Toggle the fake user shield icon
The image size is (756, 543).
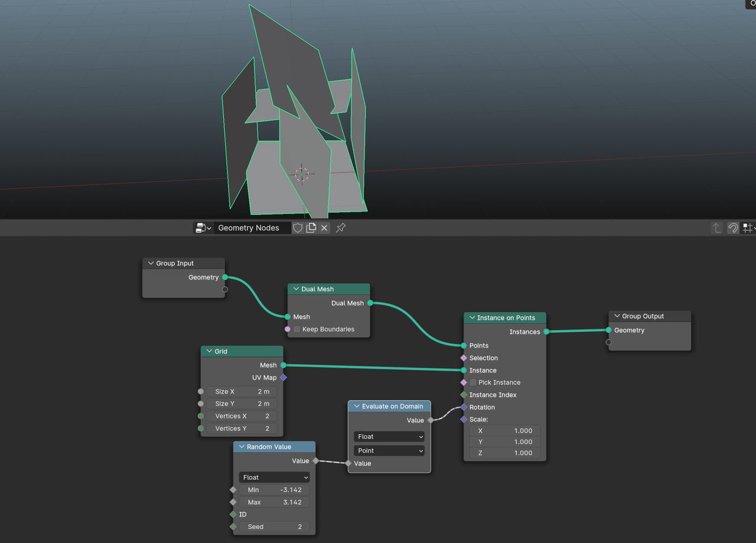(x=298, y=228)
